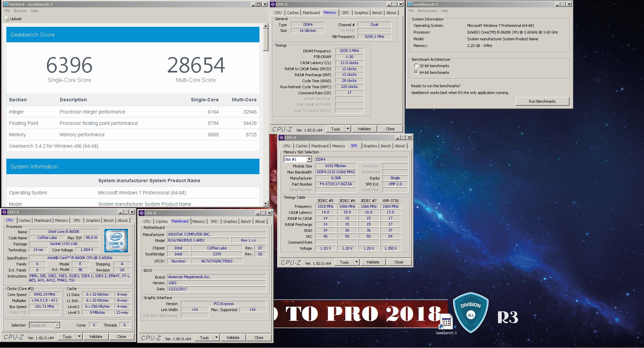
Task: Click CPU-Z Mainboard window title bar icon
Action: [142, 213]
